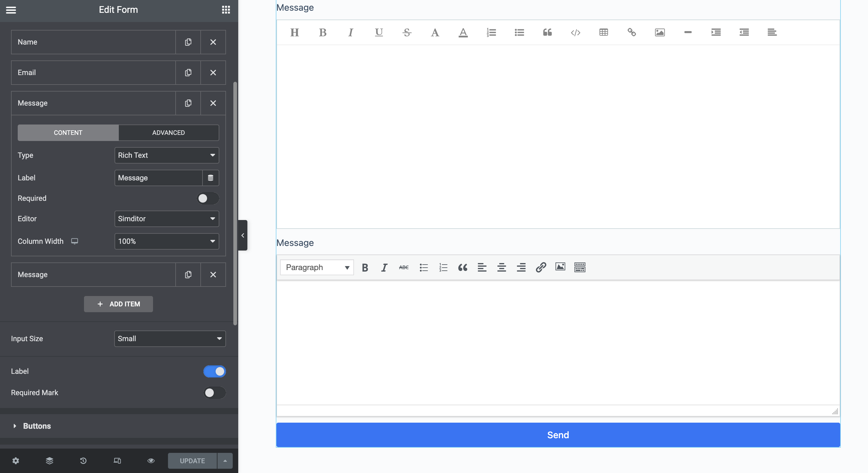Open the widgets grid icon in header

[x=226, y=10]
